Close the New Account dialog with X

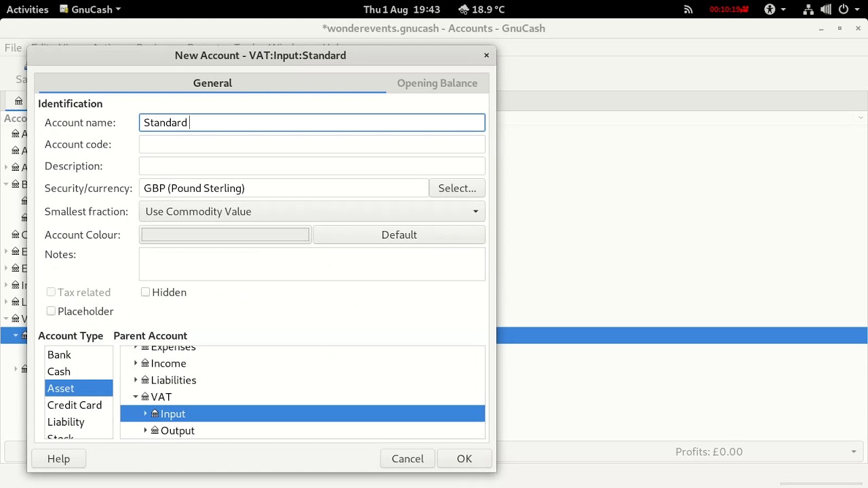point(486,56)
